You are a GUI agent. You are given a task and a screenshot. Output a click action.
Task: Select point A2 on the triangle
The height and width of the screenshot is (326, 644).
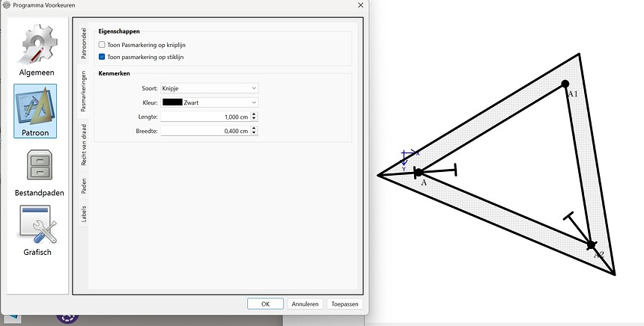point(591,245)
